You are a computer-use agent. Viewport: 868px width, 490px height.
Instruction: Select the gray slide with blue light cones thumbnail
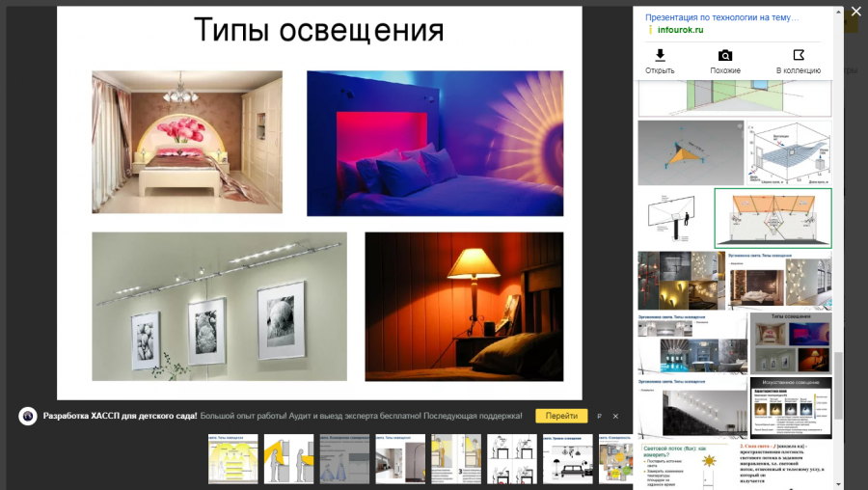(x=345, y=459)
